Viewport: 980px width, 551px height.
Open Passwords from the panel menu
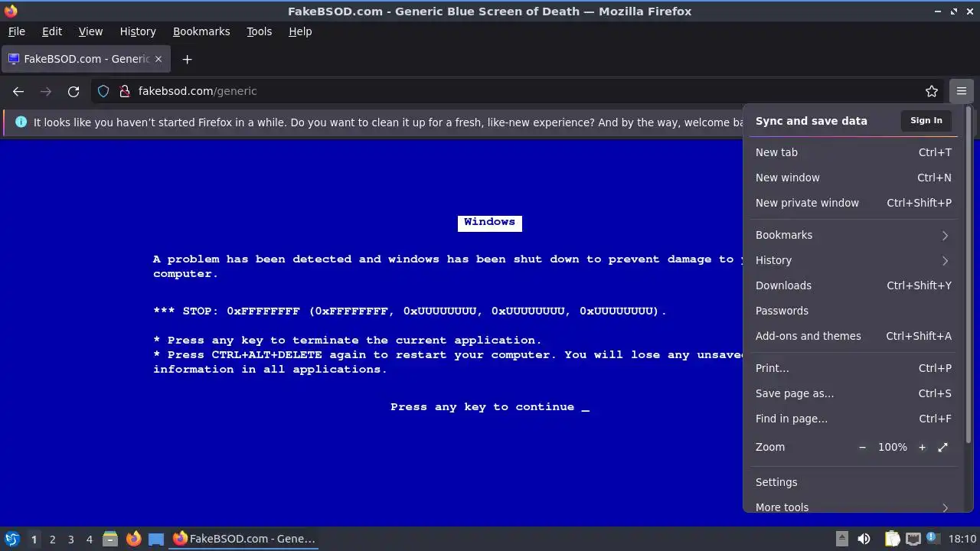click(x=853, y=311)
